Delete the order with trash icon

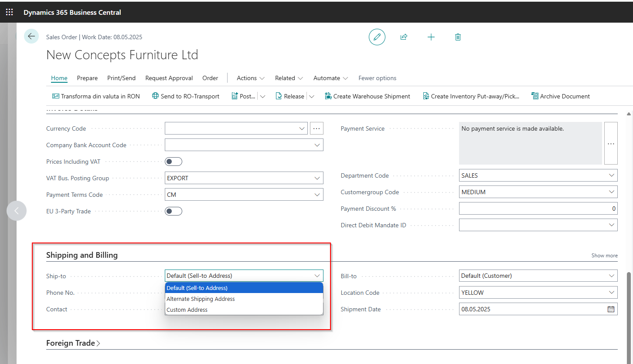[x=458, y=37]
